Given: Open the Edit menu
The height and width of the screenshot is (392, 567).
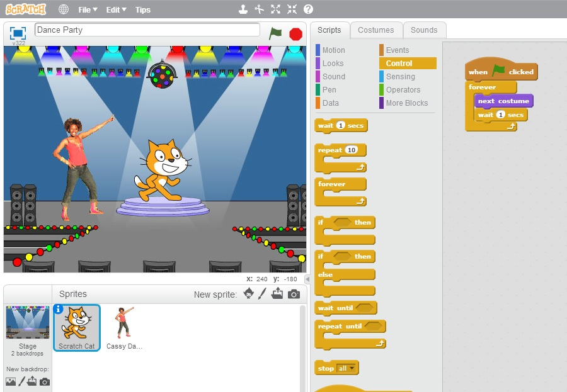Looking at the screenshot, I should point(116,9).
